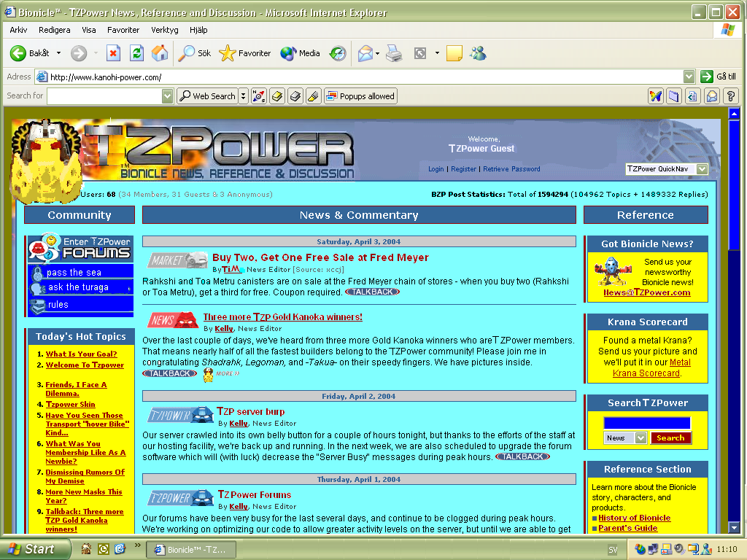Expand the Back button history dropdown
This screenshot has width=747, height=560.
coord(58,52)
